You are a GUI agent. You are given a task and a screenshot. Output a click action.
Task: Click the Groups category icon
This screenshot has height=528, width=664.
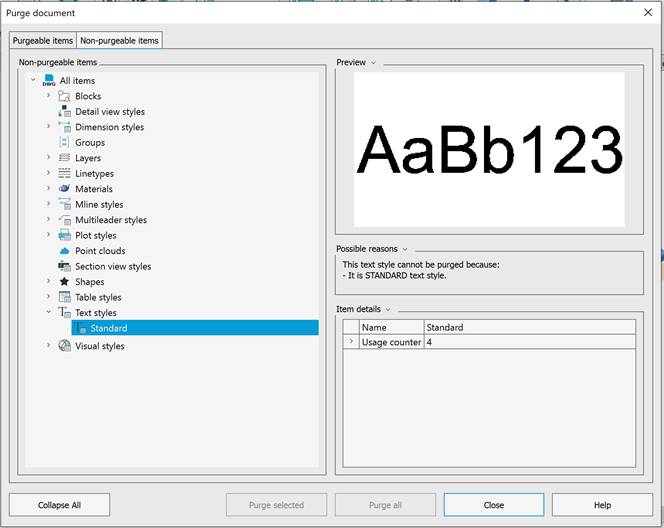64,142
